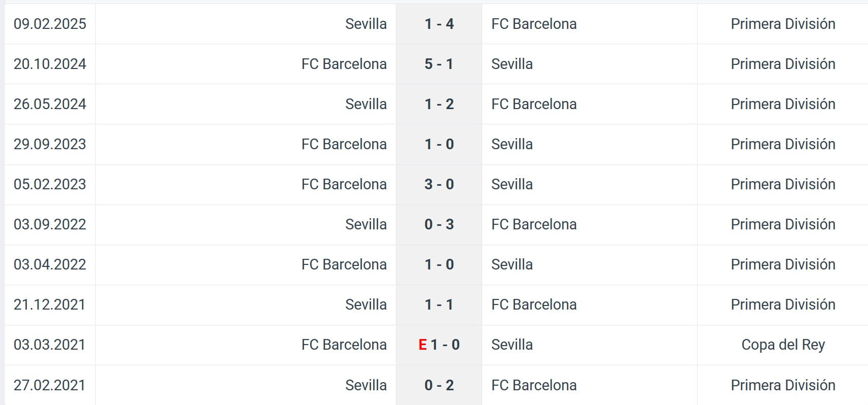The width and height of the screenshot is (868, 405).
Task: Open the 09.02.2025 match score 1 - 4
Action: pyautogui.click(x=439, y=24)
